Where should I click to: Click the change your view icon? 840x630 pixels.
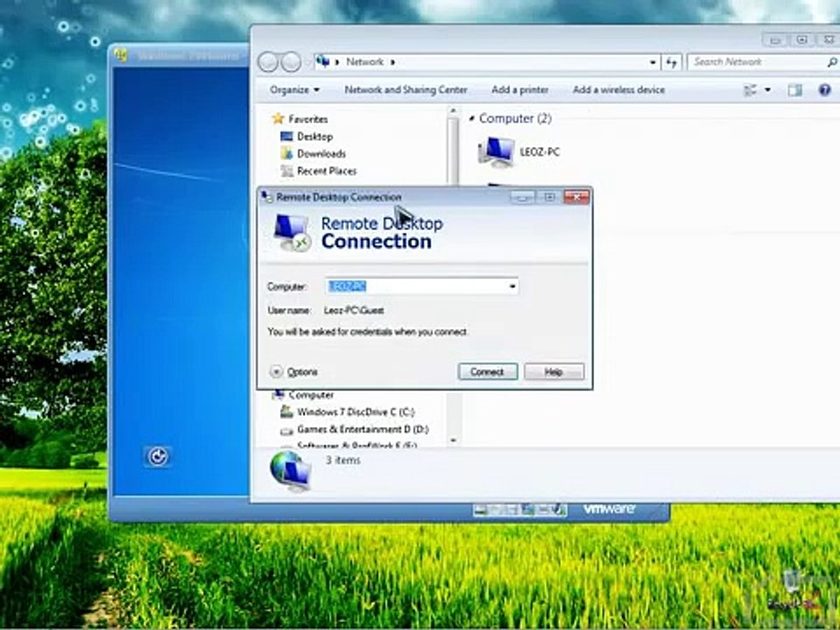[751, 90]
